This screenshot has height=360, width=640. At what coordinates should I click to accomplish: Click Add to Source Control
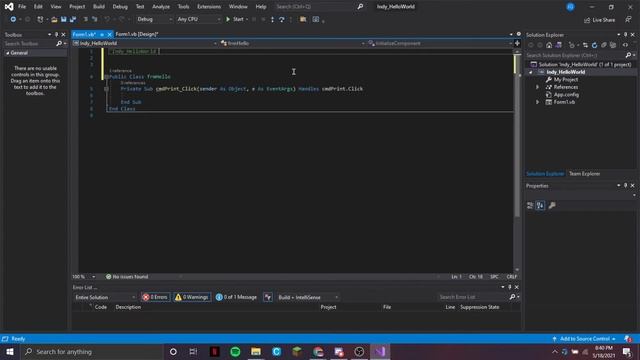pyautogui.click(x=584, y=339)
